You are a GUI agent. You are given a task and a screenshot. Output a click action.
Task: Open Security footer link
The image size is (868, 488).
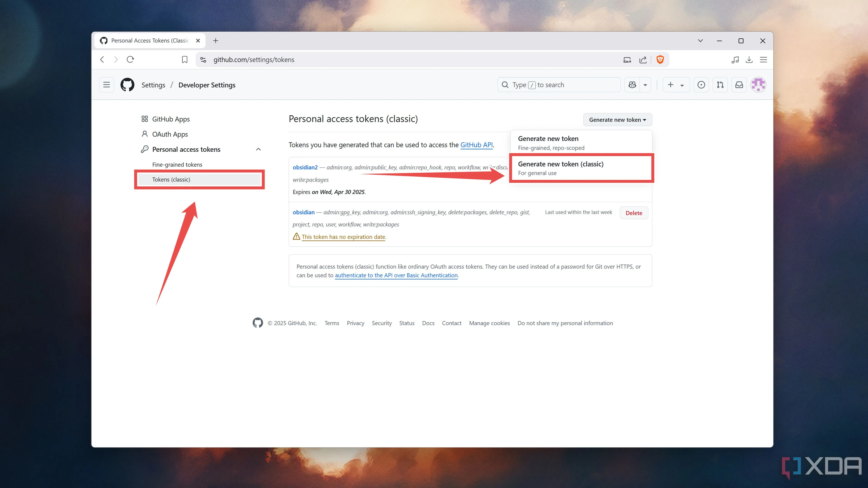click(382, 323)
